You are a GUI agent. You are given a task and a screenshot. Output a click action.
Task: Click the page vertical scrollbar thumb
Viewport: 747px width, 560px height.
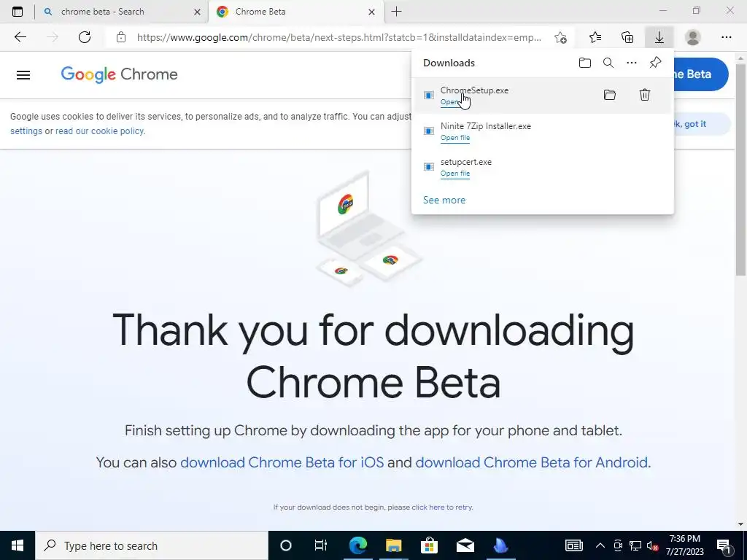coord(740,169)
